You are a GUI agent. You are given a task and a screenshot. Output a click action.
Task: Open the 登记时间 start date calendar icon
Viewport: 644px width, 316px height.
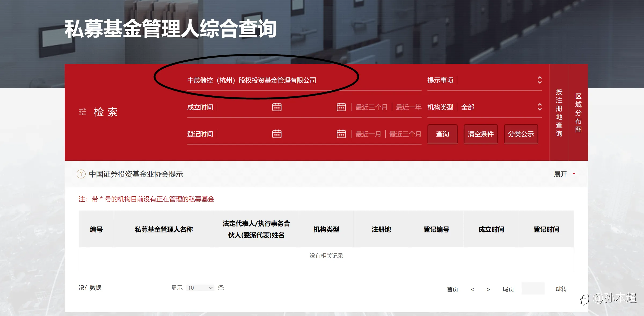coord(277,134)
